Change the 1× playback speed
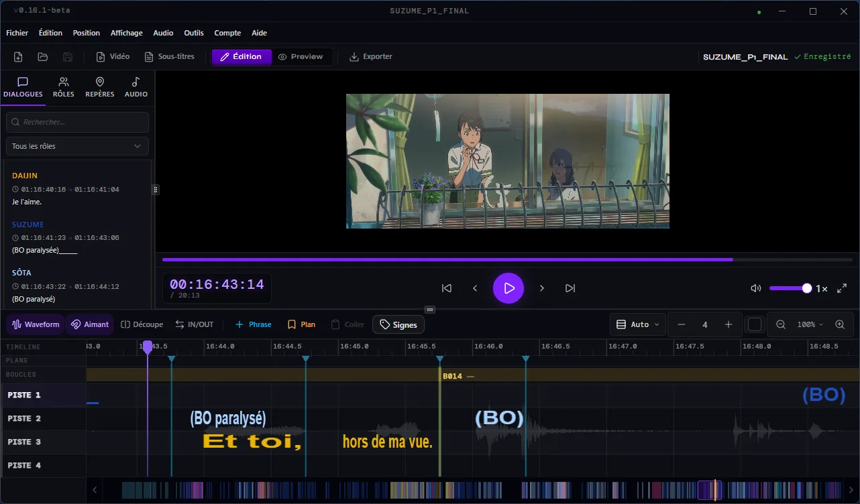This screenshot has height=504, width=860. coord(822,289)
